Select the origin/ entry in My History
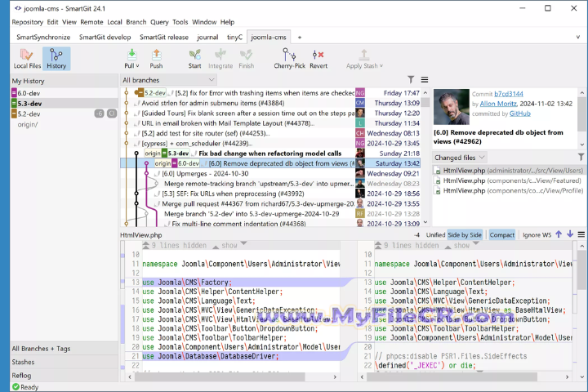Viewport: 588px width, 392px height. coord(65,124)
